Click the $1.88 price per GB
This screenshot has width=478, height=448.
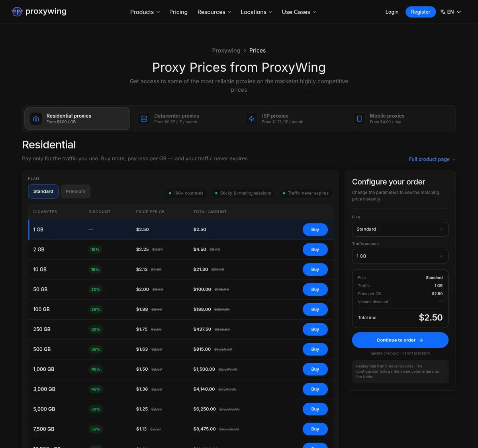(x=142, y=309)
